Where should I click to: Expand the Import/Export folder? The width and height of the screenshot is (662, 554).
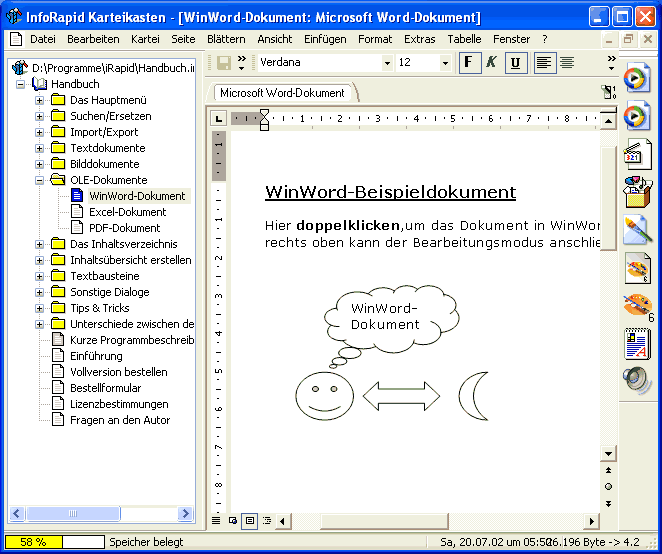tap(39, 133)
